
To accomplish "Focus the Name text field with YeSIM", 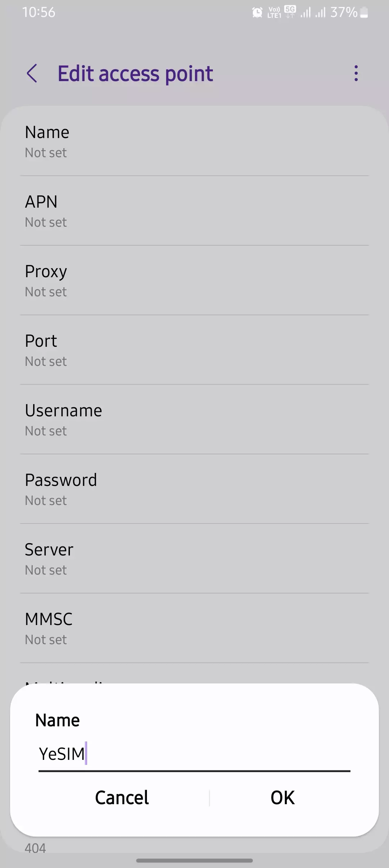I will pos(194,754).
